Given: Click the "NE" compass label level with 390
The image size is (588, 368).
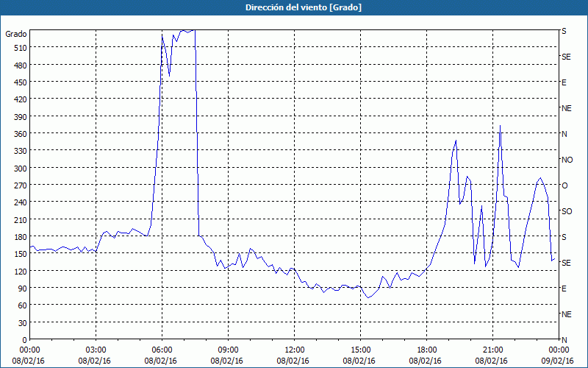Looking at the screenshot, I should 566,108.
